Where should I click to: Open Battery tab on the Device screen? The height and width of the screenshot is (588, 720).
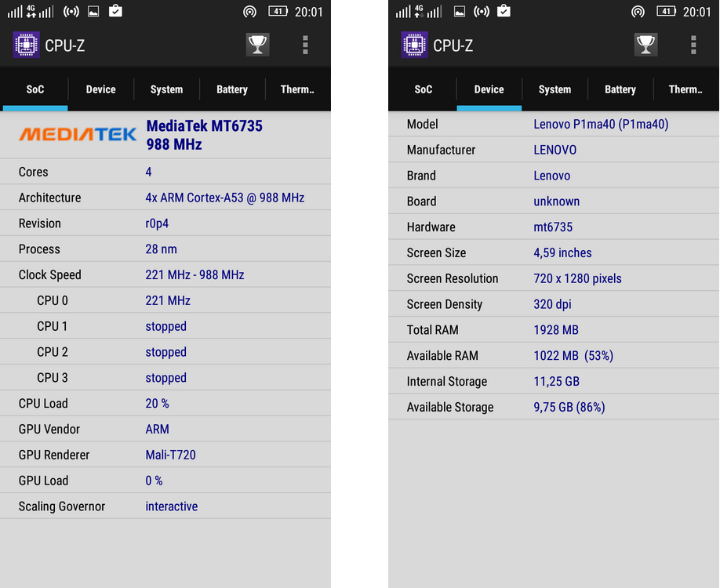(620, 89)
